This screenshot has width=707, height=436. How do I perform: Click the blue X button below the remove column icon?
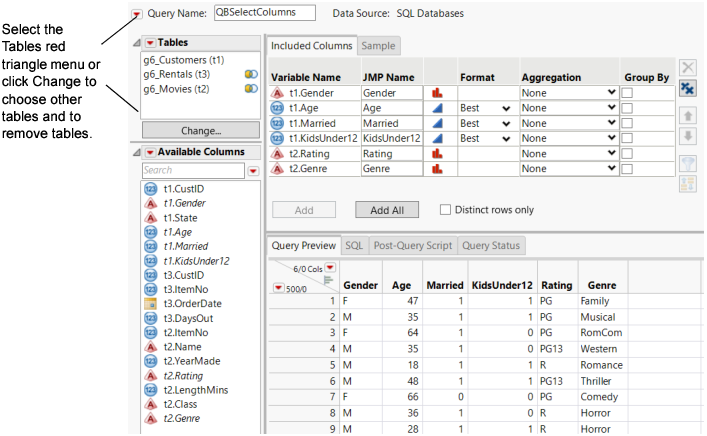tap(688, 89)
